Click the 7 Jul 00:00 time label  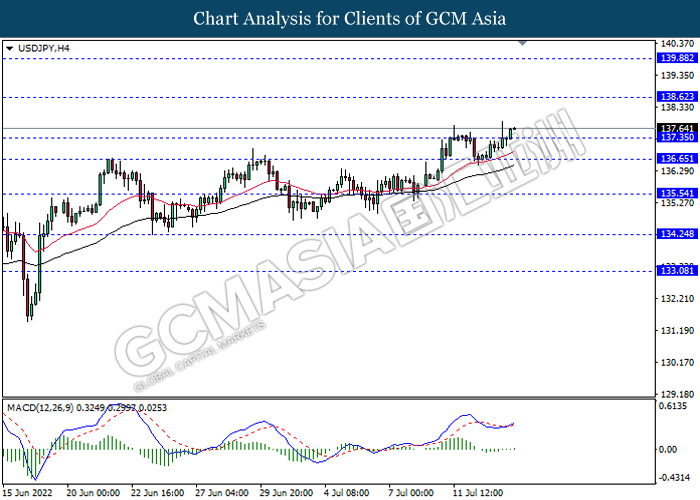(411, 493)
